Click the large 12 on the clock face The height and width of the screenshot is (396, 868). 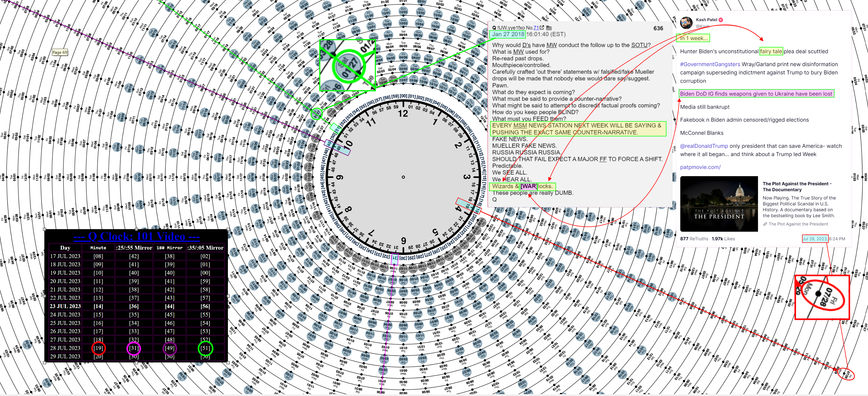(403, 114)
